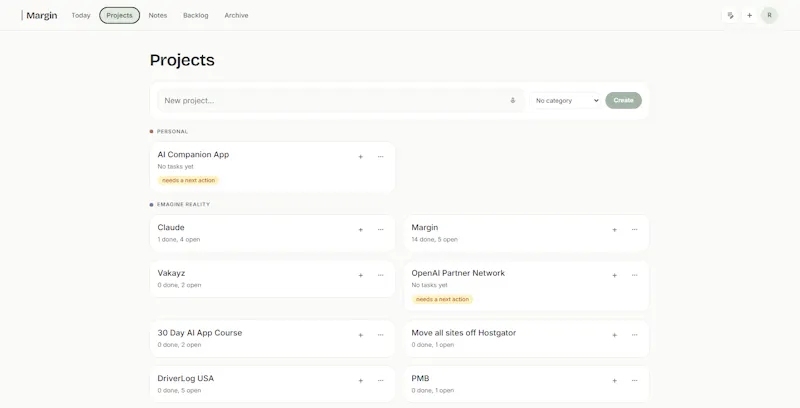The height and width of the screenshot is (408, 800).
Task: Go to the Archive tab
Action: (x=236, y=15)
